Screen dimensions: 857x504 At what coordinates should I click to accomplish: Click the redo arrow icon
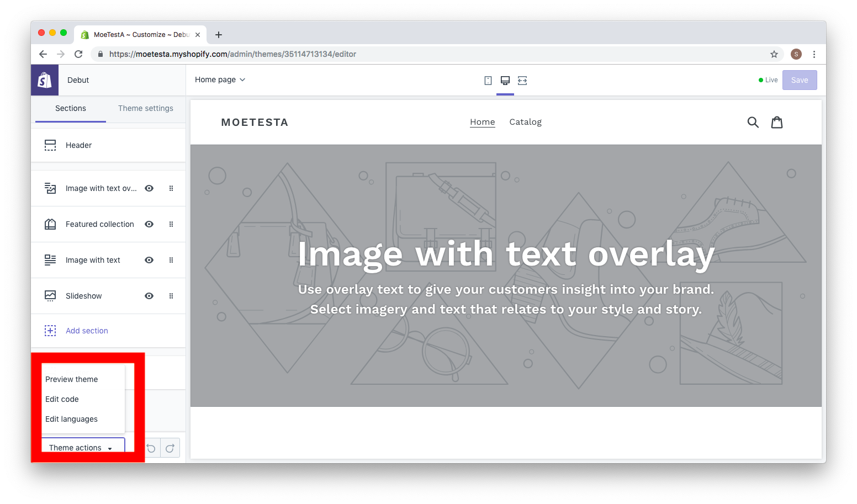(170, 448)
